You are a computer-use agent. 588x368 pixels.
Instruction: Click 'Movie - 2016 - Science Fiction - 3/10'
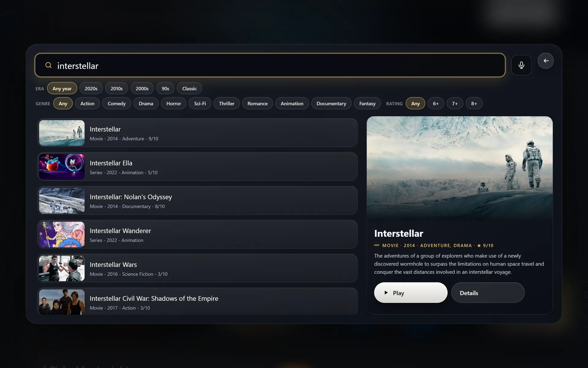click(x=129, y=274)
